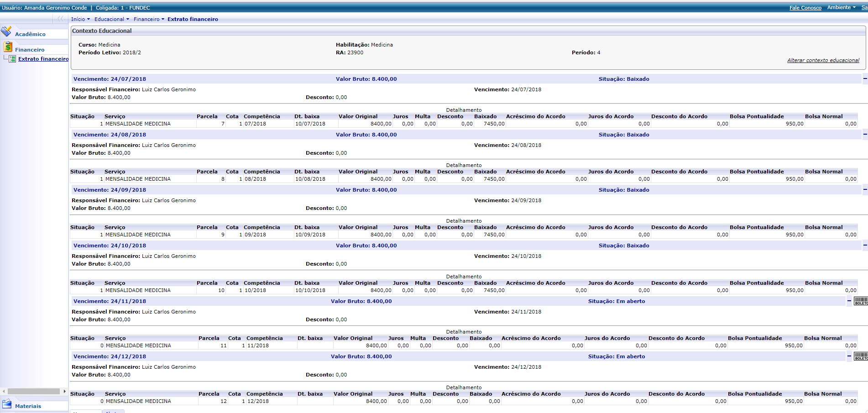Open the boleto barcode for 24/11/2018

(x=861, y=301)
